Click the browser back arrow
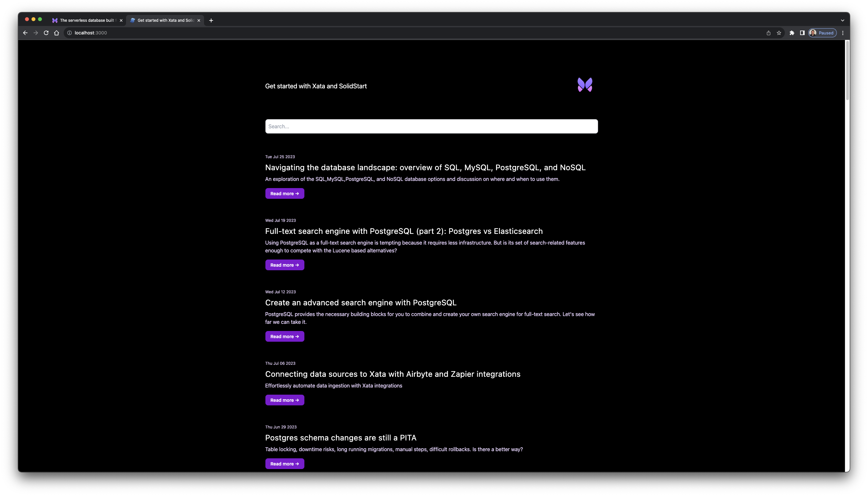868x496 pixels. (25, 33)
